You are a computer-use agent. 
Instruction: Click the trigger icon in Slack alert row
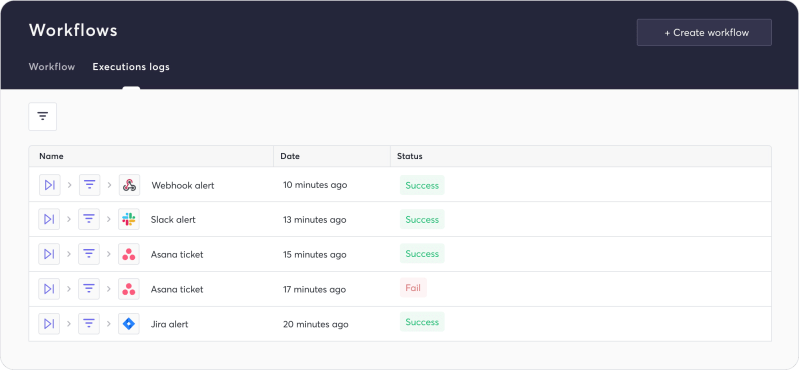(49, 219)
